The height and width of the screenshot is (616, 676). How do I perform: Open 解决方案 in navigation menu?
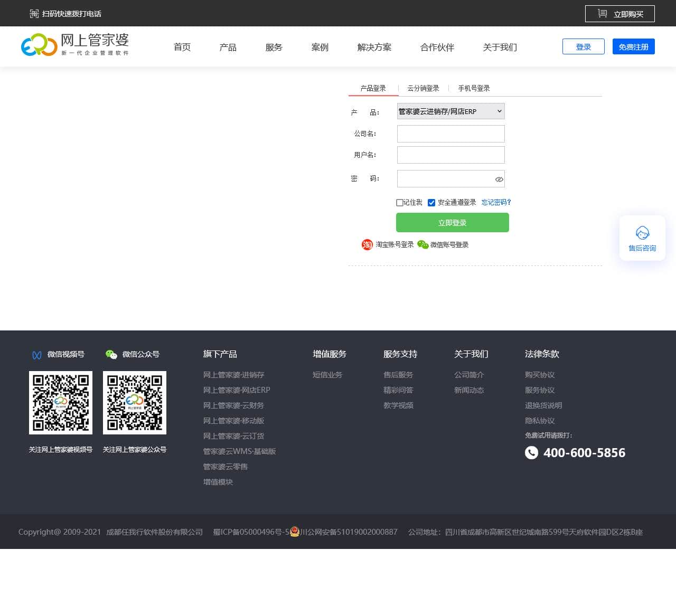click(374, 47)
